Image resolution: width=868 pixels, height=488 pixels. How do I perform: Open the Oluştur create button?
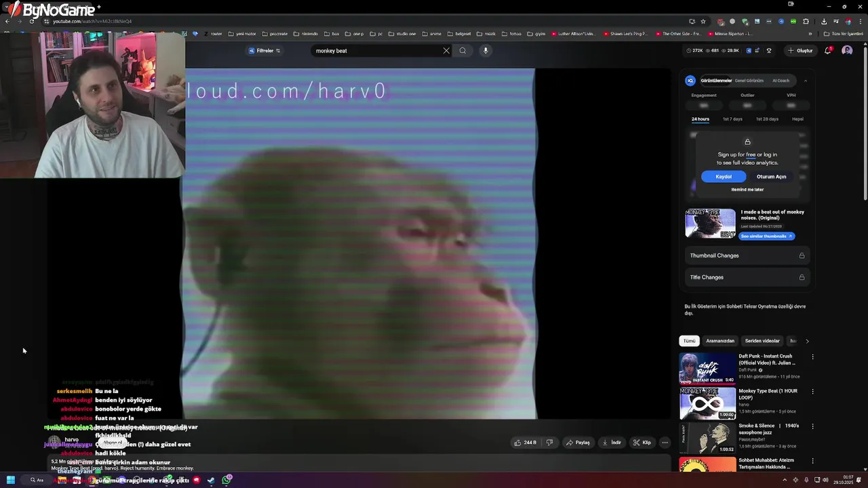[800, 51]
